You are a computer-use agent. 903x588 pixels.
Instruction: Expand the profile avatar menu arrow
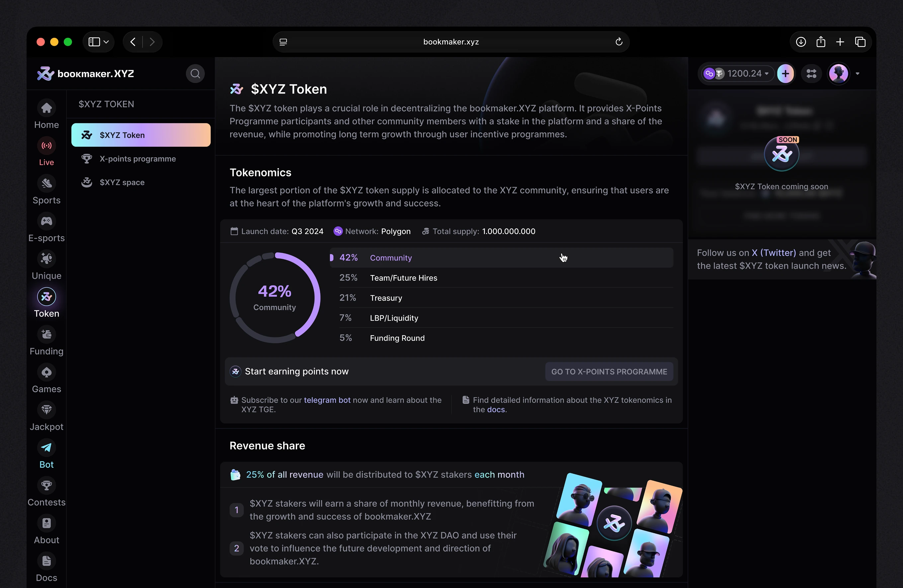(857, 74)
